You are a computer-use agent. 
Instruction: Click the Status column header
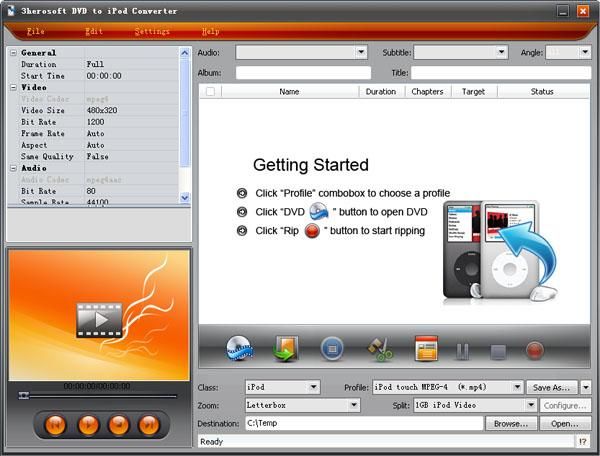pos(542,91)
